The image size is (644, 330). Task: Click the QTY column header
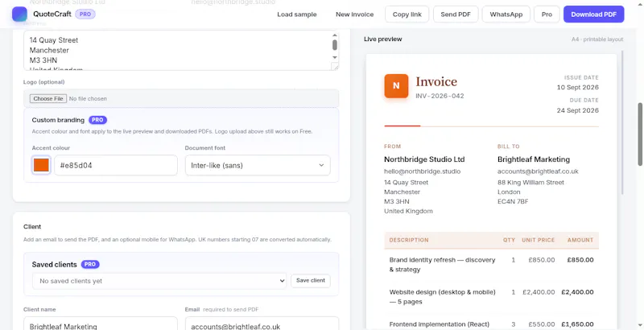[x=509, y=240]
